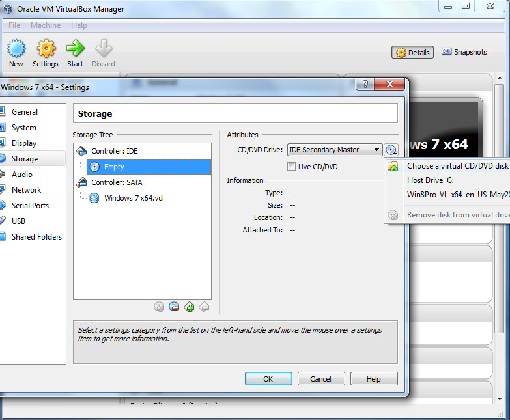The height and width of the screenshot is (420, 510).
Task: Click the VirtualBox Manager title bar icon
Action: (7, 8)
